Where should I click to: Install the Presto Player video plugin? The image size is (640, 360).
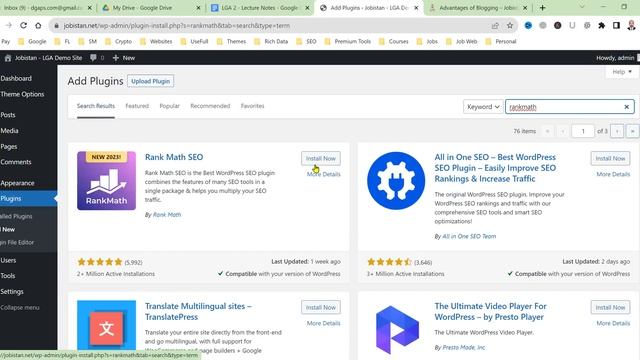point(610,307)
